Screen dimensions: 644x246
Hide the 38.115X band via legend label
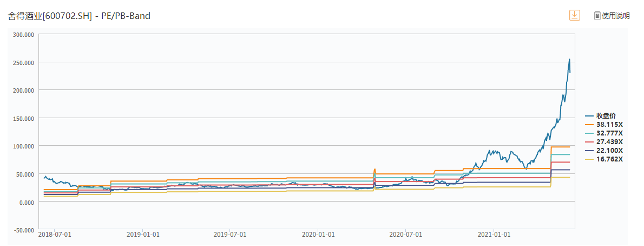pos(609,124)
